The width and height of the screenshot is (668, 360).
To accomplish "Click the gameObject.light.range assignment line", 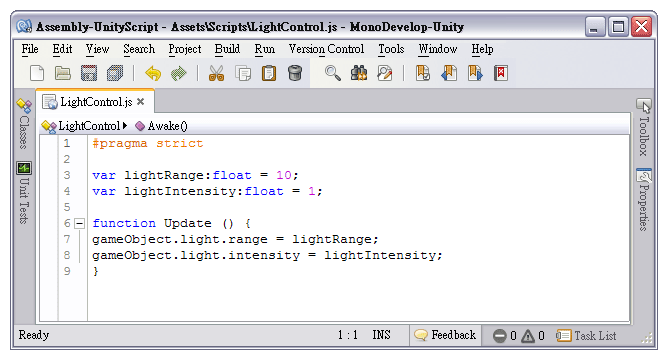I will (x=235, y=239).
